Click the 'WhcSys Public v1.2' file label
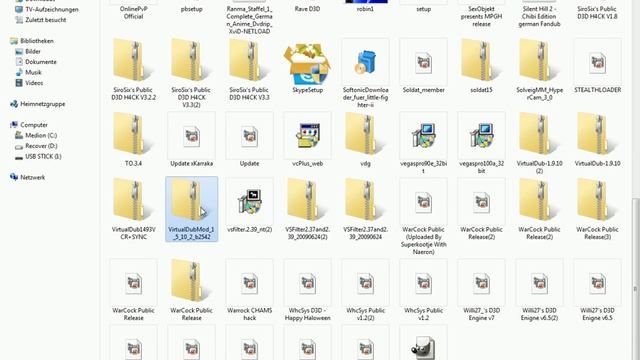This screenshot has height=360, width=640. click(x=423, y=314)
